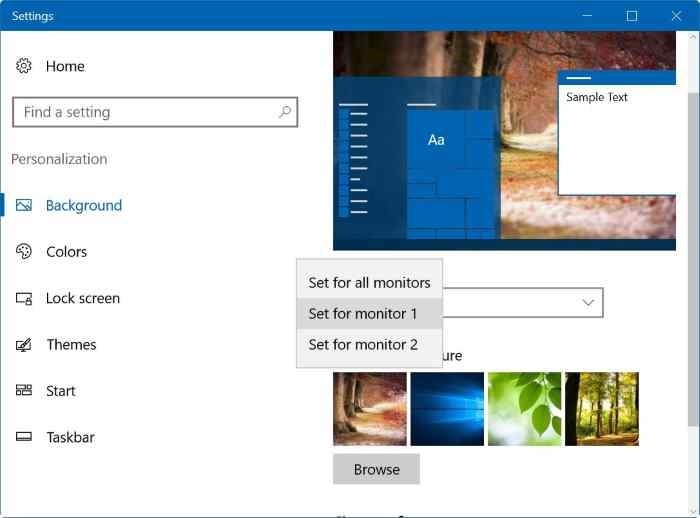Click the Background picture icon

click(24, 205)
